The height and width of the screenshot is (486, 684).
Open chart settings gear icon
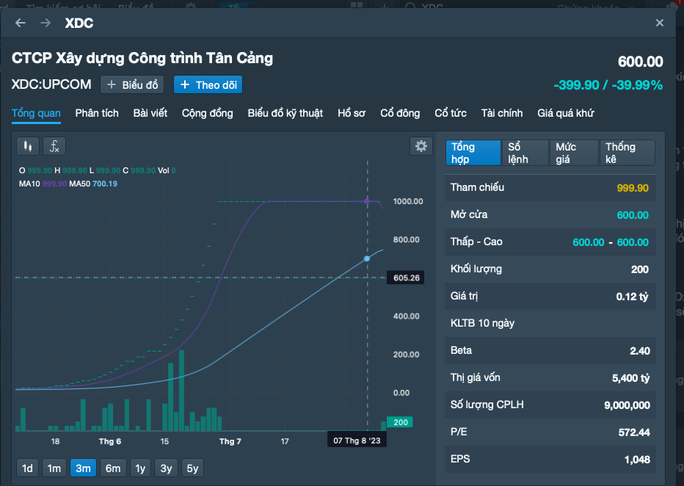[421, 146]
